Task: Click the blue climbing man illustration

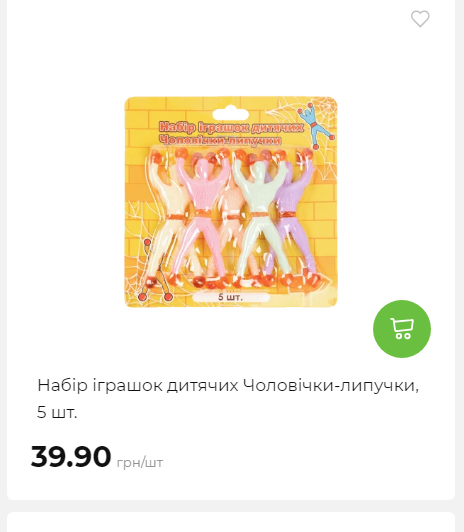Action: click(315, 126)
